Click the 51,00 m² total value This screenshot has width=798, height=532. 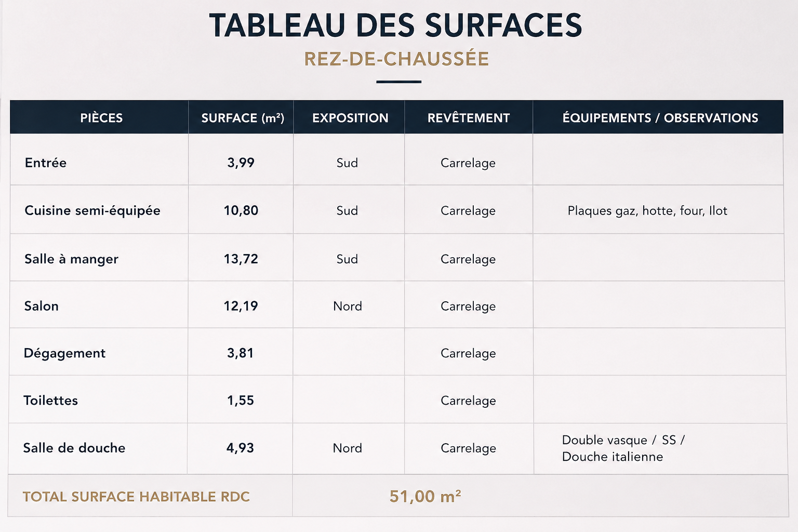tap(425, 496)
